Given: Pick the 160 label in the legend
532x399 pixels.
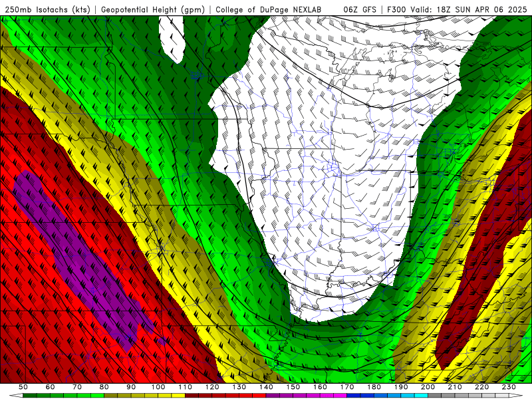Looking at the screenshot, I should (x=320, y=387).
